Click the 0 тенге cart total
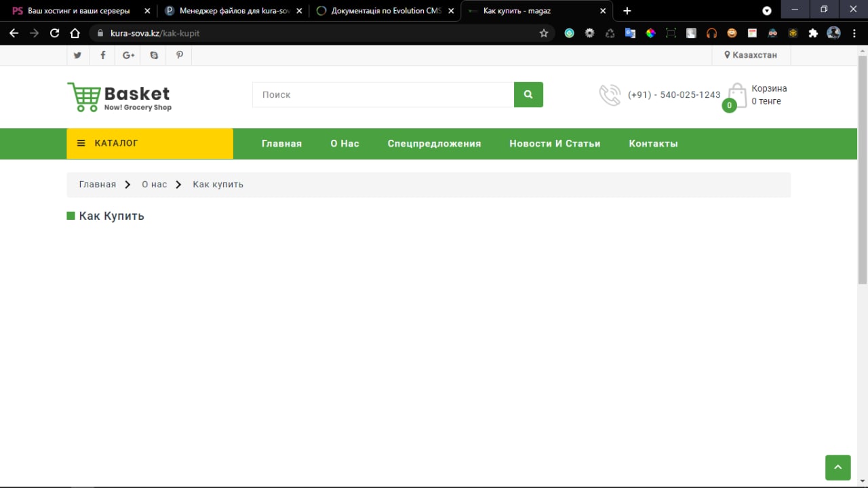Image resolution: width=868 pixels, height=488 pixels. [766, 101]
